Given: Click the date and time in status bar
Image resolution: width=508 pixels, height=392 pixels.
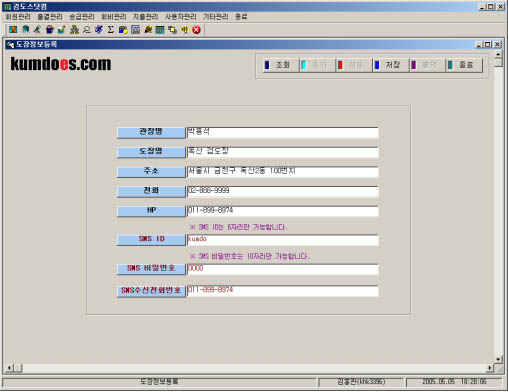Looking at the screenshot, I should tap(454, 382).
